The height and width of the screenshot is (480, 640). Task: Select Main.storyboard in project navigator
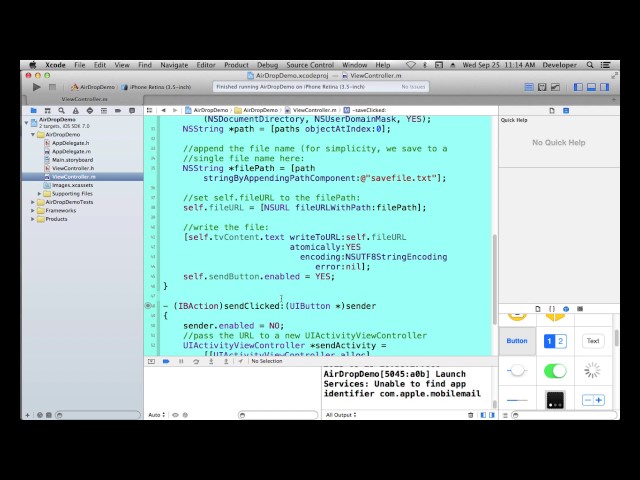[x=72, y=160]
